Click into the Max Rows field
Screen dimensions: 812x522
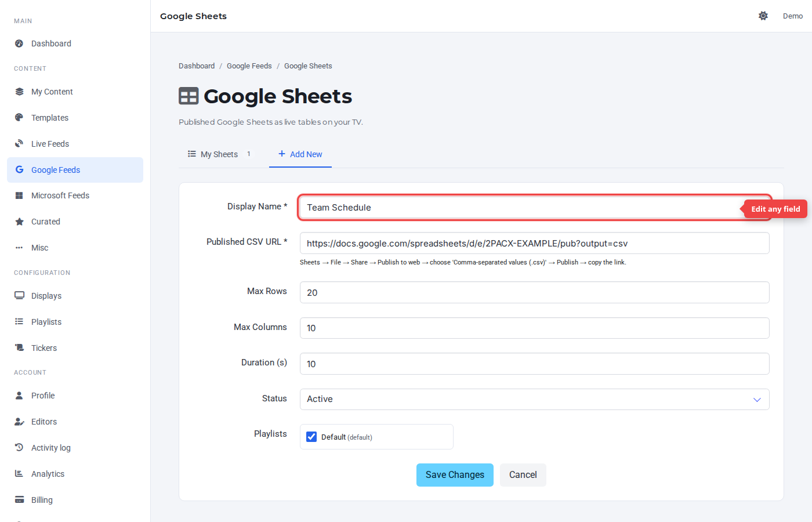pos(534,292)
